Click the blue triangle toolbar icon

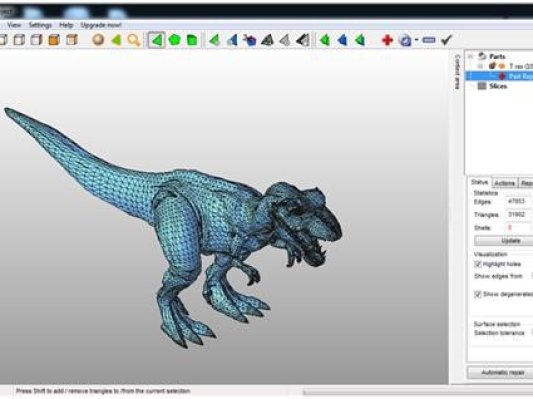click(233, 40)
